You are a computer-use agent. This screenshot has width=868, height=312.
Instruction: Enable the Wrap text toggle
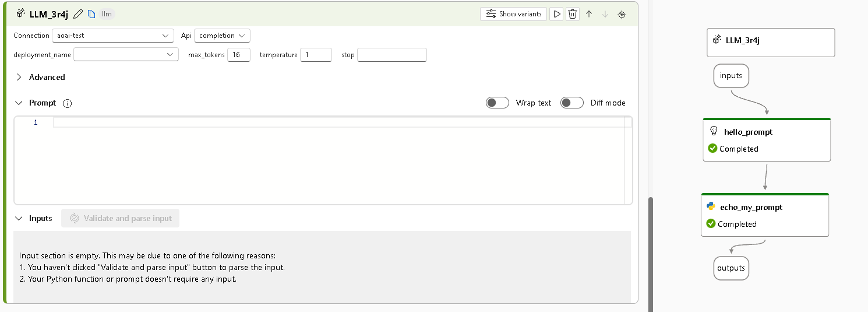[x=497, y=103]
